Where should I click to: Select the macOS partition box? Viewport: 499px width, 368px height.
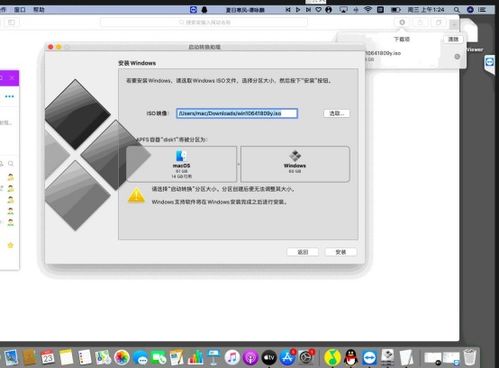tap(182, 164)
